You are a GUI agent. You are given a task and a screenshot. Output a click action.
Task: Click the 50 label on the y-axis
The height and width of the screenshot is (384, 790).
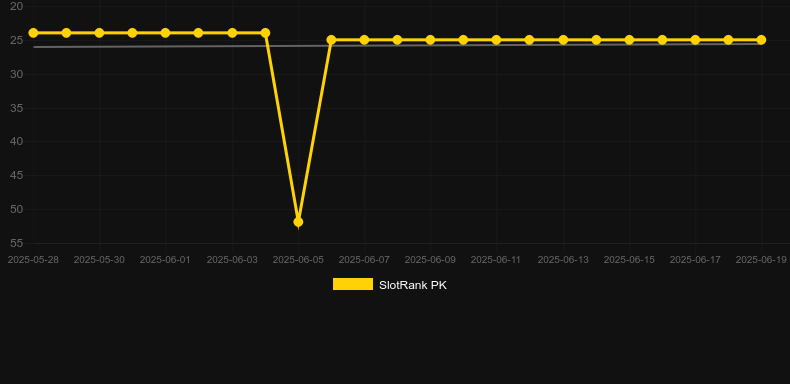[x=17, y=209]
